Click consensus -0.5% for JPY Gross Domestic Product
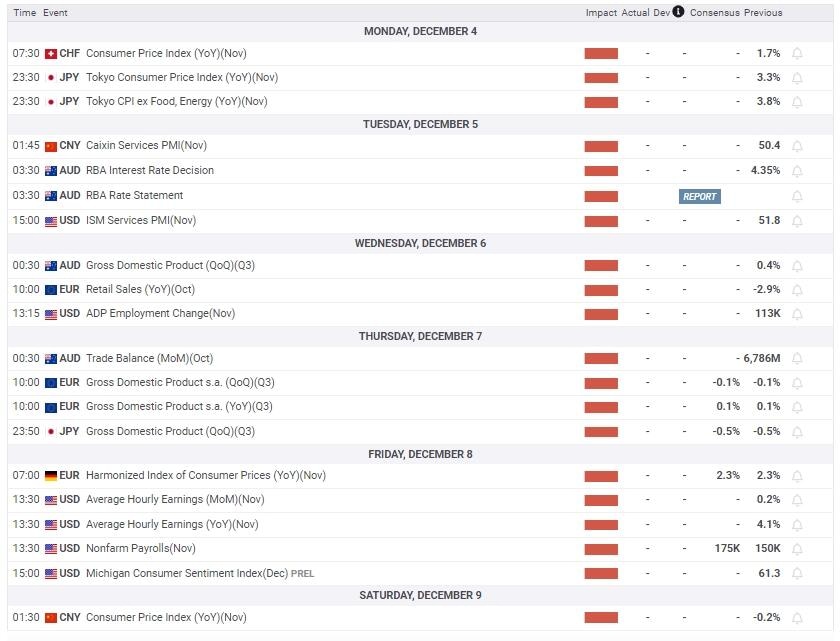840x641 pixels. pos(726,431)
